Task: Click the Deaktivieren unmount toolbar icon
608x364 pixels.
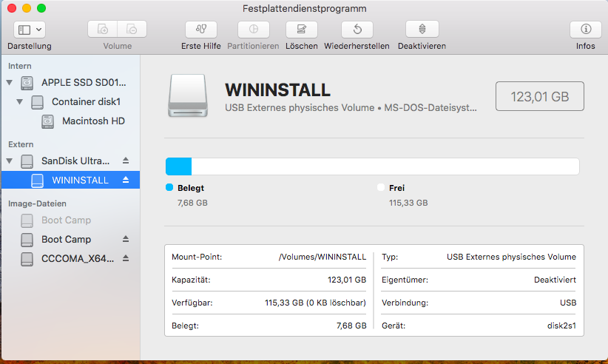Action: [422, 30]
